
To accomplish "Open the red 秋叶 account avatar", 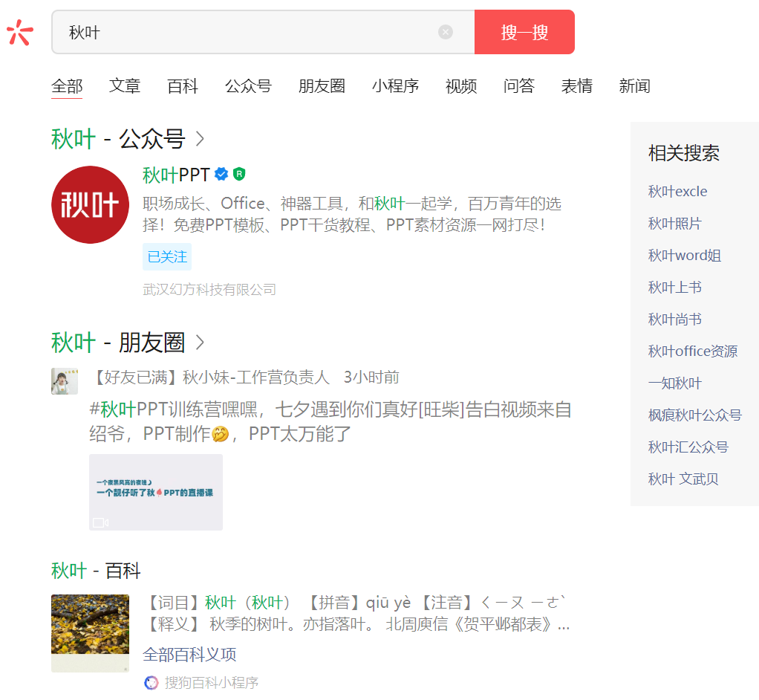I will click(90, 204).
